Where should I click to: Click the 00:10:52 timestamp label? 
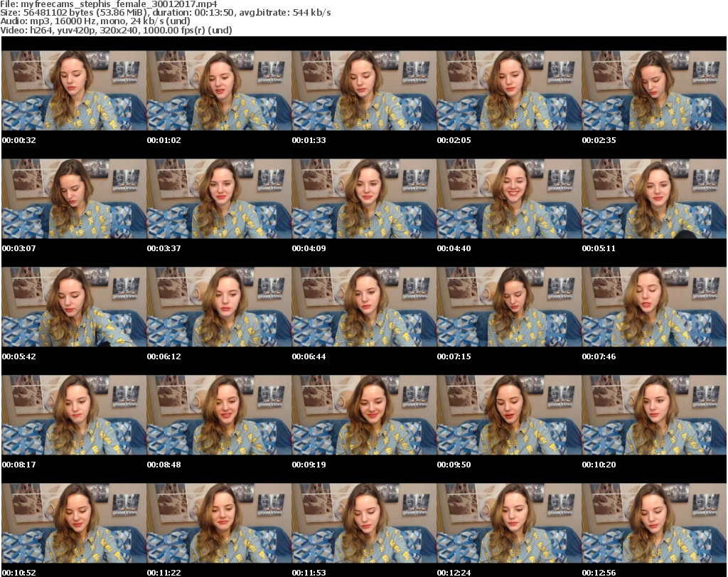click(19, 573)
